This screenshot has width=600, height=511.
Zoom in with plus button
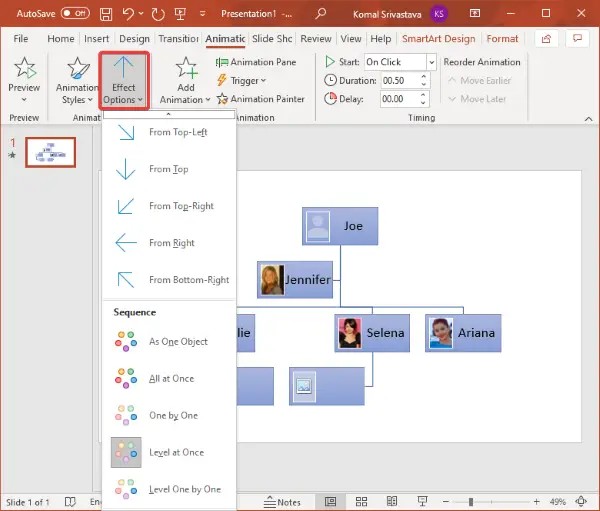point(536,501)
